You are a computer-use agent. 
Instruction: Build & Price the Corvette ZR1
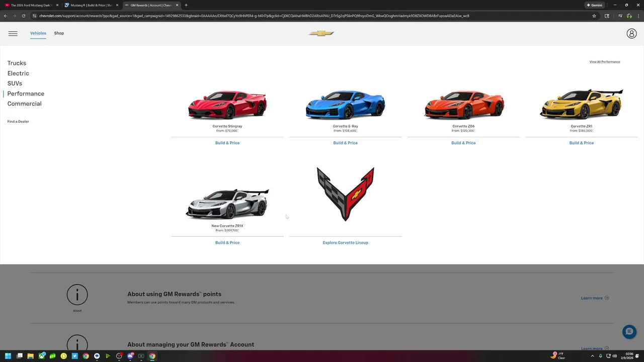[x=582, y=143]
